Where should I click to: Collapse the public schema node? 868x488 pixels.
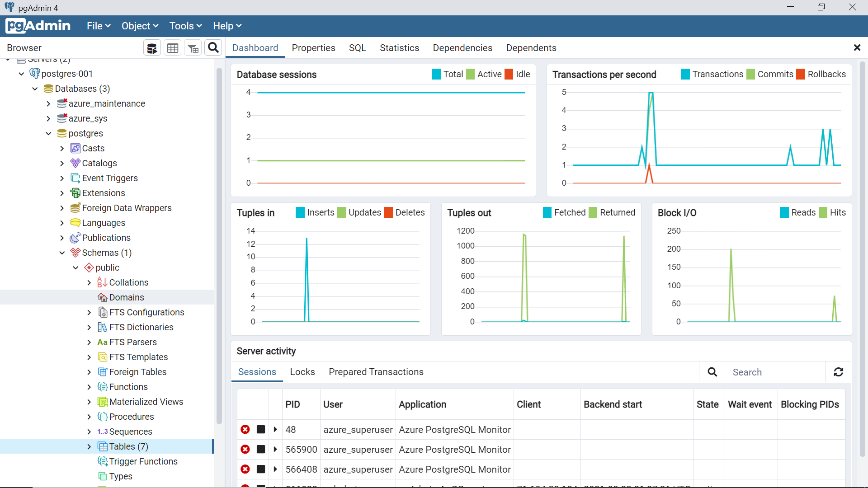click(x=75, y=267)
